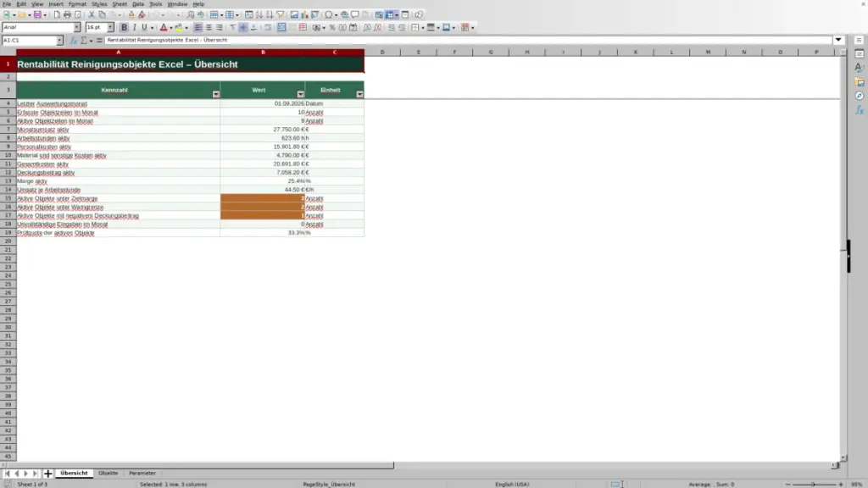
Task: Toggle Underline formatting
Action: tap(144, 28)
